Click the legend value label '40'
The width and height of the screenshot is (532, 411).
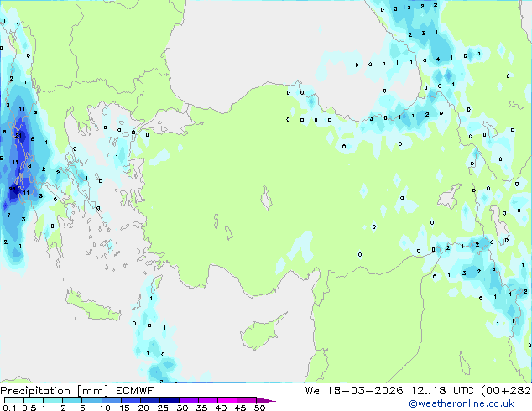coord(221,408)
